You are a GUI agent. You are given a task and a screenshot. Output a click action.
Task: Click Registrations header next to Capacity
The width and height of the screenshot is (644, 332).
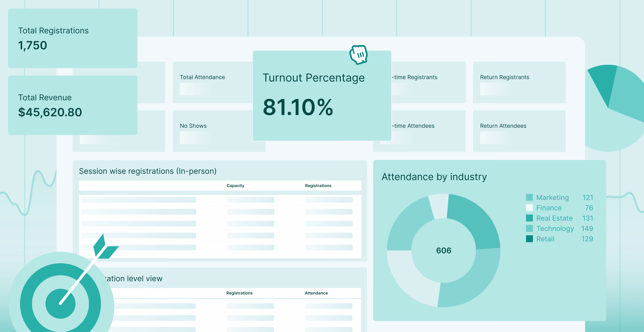[318, 186]
